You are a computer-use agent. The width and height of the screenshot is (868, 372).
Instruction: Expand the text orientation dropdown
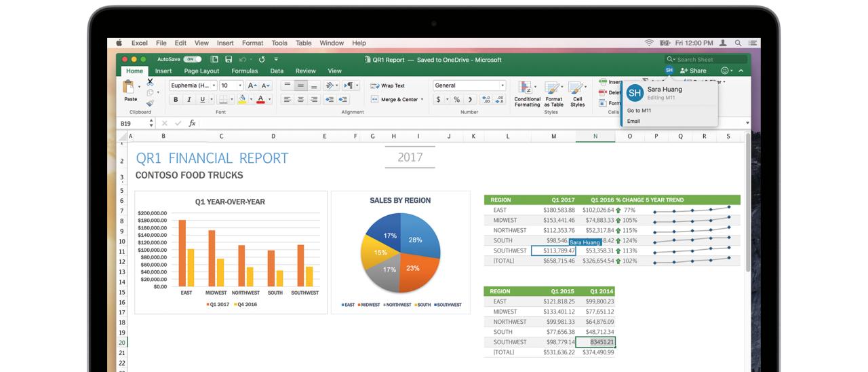click(x=337, y=86)
